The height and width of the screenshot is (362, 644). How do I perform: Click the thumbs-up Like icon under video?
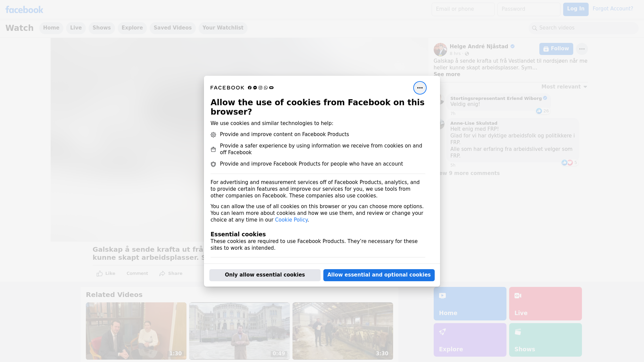tap(100, 274)
